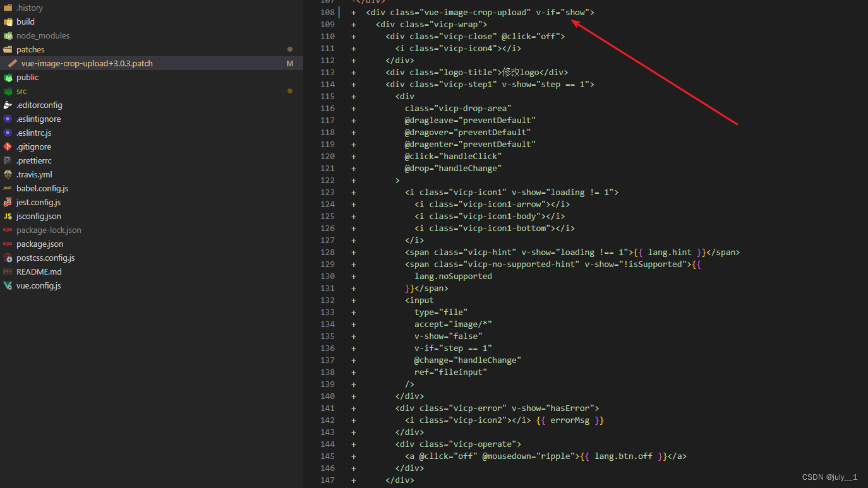The width and height of the screenshot is (868, 488).
Task: Click the change dot beside patches folder
Action: 290,49
